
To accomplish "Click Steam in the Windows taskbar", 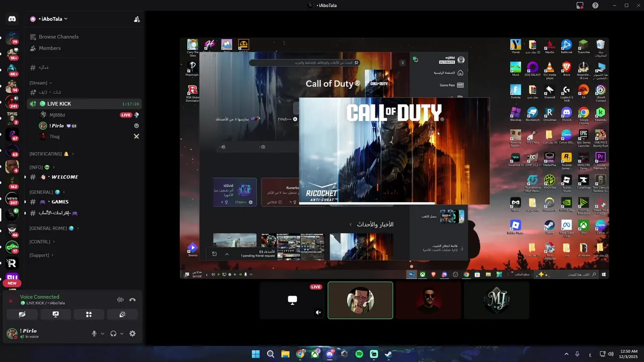I will pyautogui.click(x=389, y=354).
